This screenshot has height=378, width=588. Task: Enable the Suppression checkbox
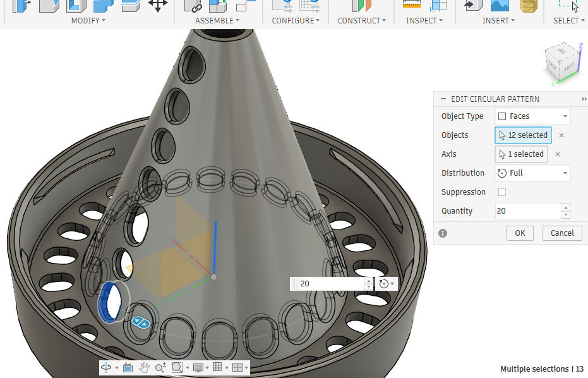pyautogui.click(x=502, y=192)
